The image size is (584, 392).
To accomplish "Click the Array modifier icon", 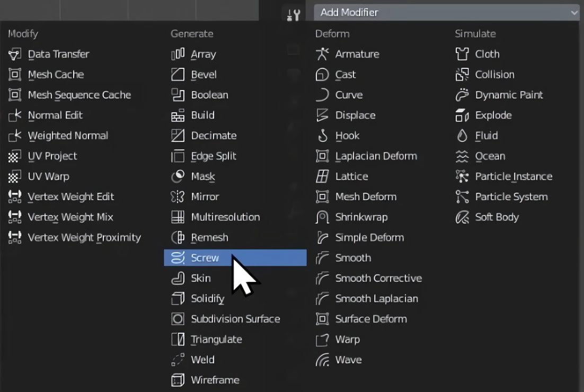I will click(x=178, y=54).
